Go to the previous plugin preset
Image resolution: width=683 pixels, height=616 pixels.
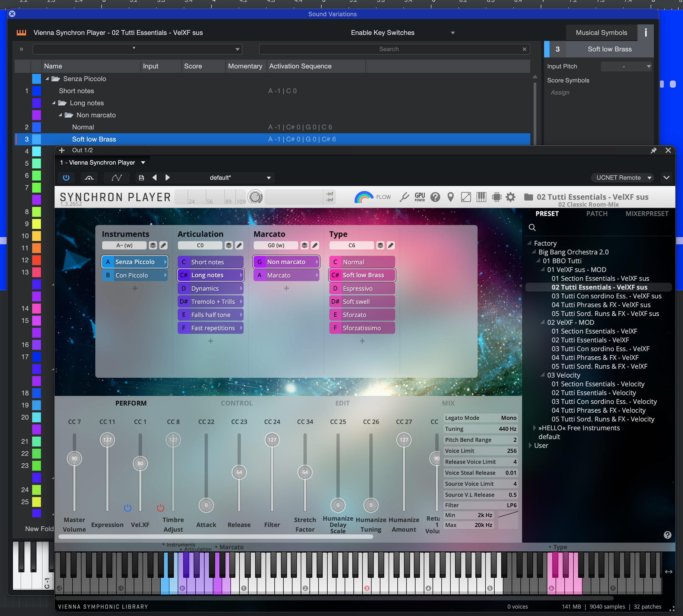click(x=155, y=178)
